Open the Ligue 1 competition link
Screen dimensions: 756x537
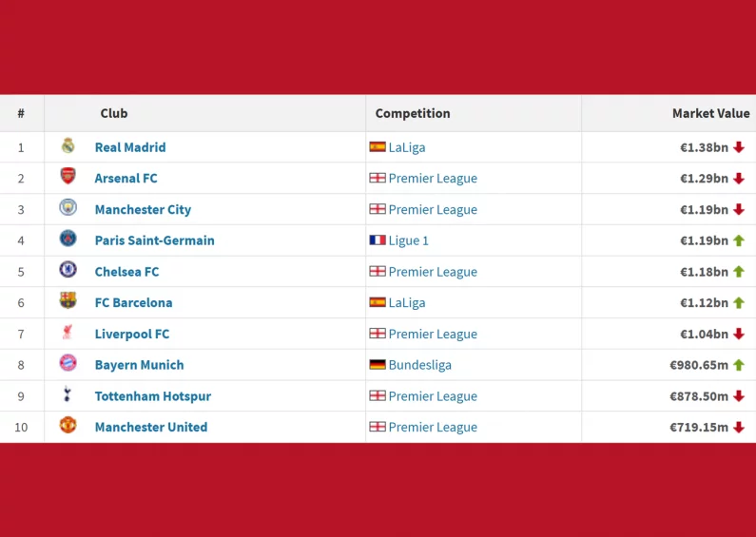(x=408, y=240)
